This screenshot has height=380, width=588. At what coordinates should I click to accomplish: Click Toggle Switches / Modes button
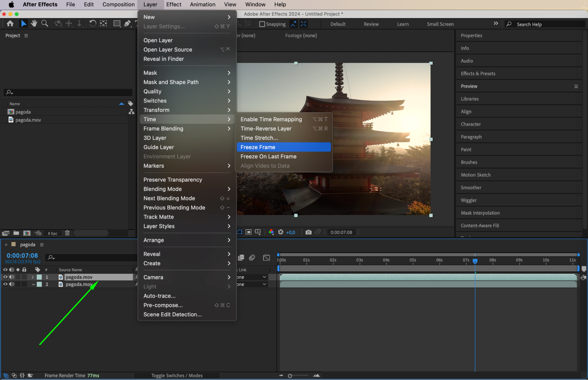pyautogui.click(x=177, y=376)
